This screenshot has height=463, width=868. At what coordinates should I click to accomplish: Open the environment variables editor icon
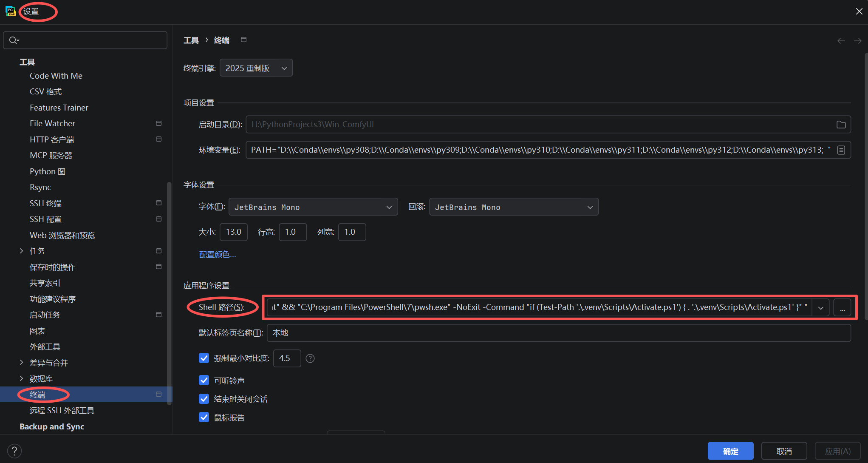coord(841,150)
